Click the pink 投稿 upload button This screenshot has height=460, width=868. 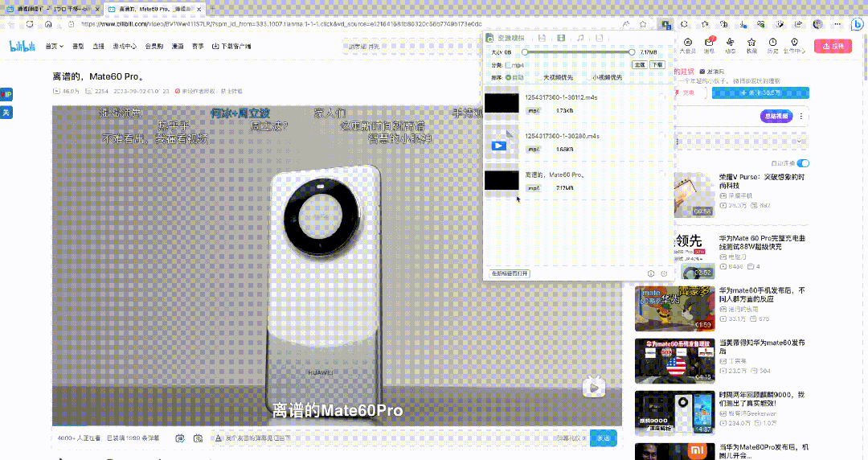pos(833,46)
